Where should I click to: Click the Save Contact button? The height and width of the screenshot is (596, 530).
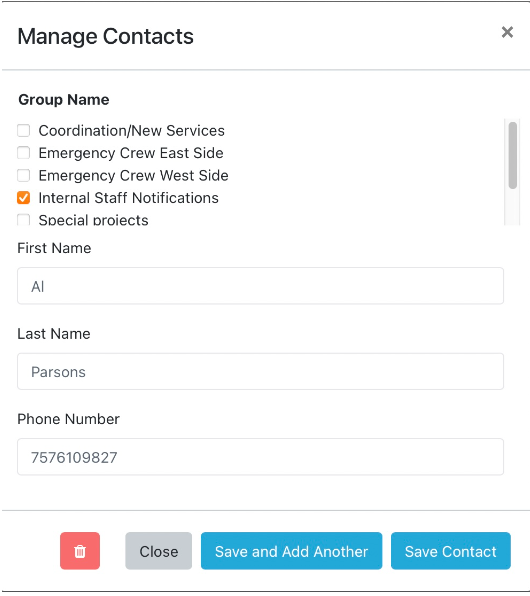pyautogui.click(x=451, y=551)
